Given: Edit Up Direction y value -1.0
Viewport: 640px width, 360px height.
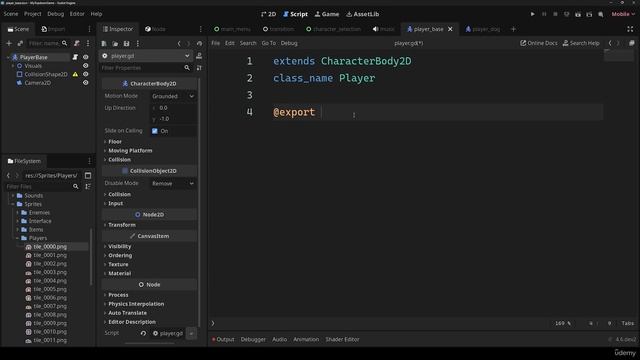Looking at the screenshot, I should pyautogui.click(x=174, y=119).
